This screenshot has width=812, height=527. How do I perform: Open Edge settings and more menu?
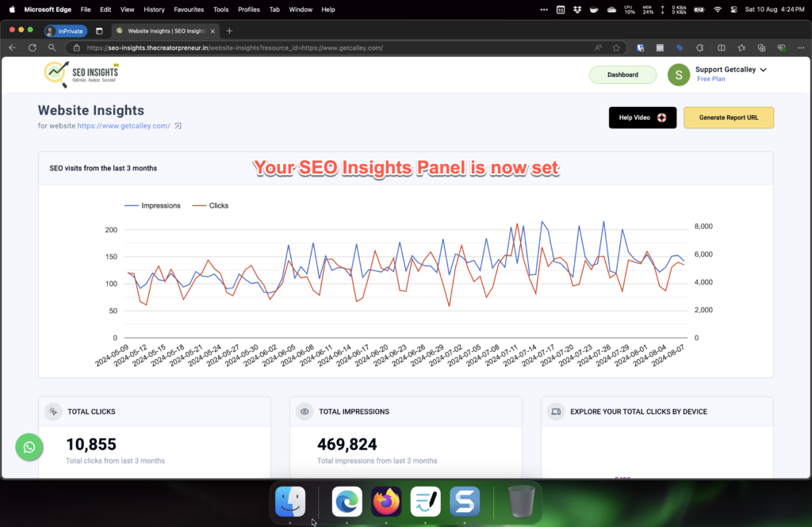click(801, 48)
